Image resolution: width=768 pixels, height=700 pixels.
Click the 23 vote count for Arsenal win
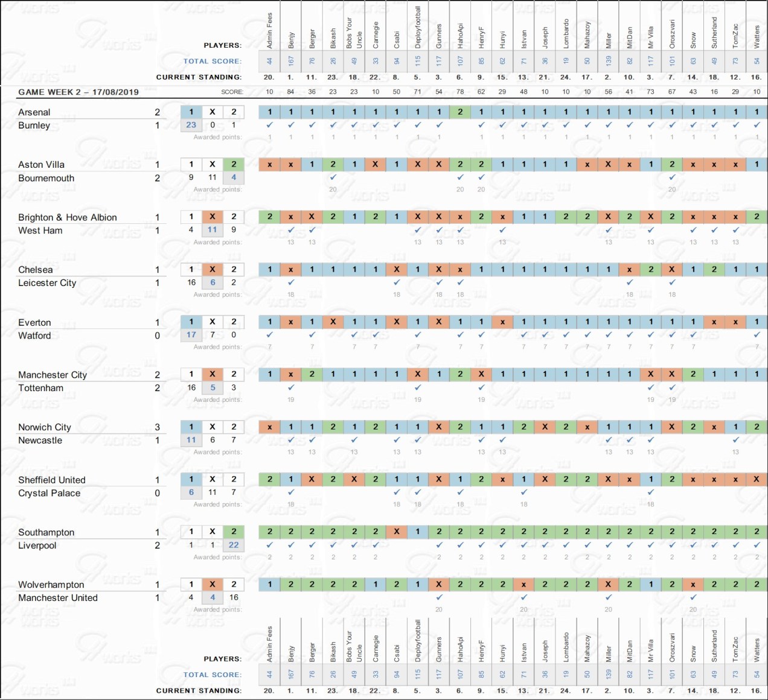coord(191,125)
